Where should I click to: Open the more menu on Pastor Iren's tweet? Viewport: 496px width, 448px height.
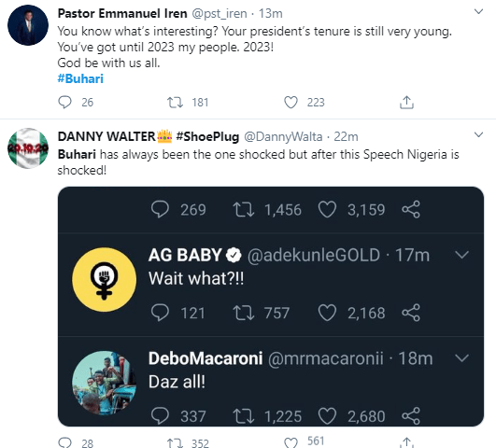(479, 12)
